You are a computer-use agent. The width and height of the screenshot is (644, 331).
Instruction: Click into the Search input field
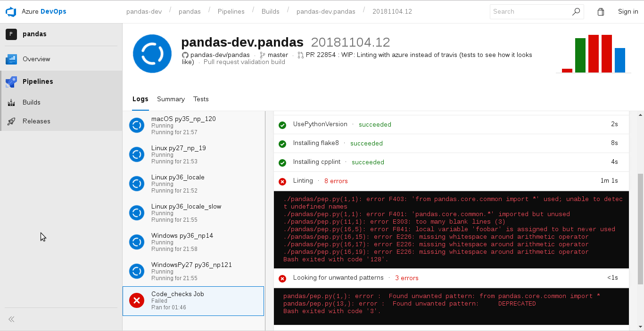point(530,12)
